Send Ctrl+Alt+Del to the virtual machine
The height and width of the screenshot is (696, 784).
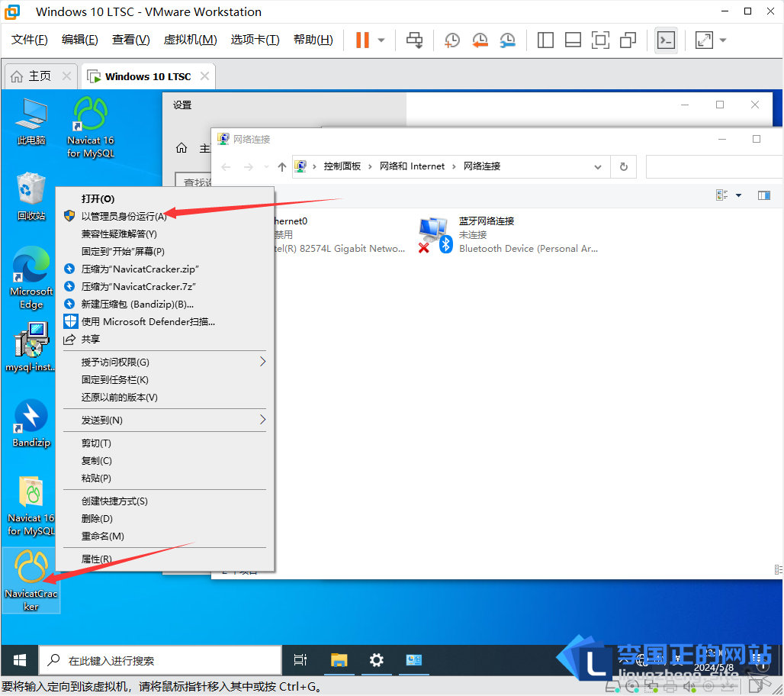[x=415, y=40]
